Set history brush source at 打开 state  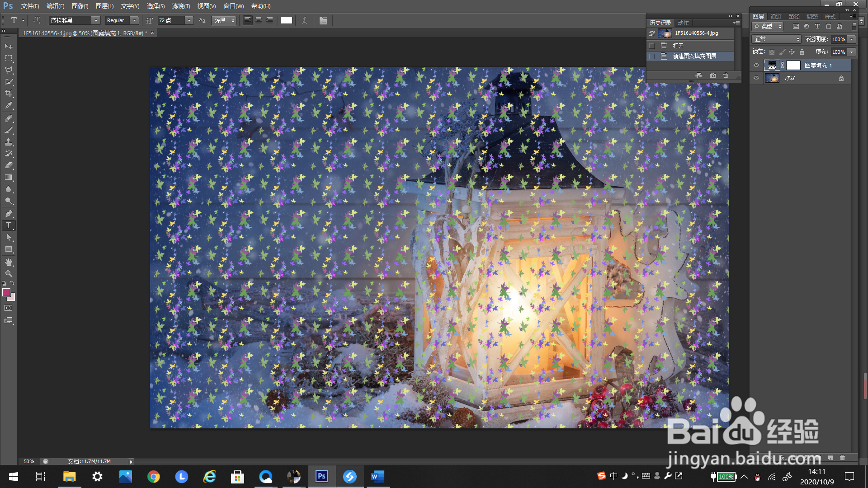[x=651, y=46]
